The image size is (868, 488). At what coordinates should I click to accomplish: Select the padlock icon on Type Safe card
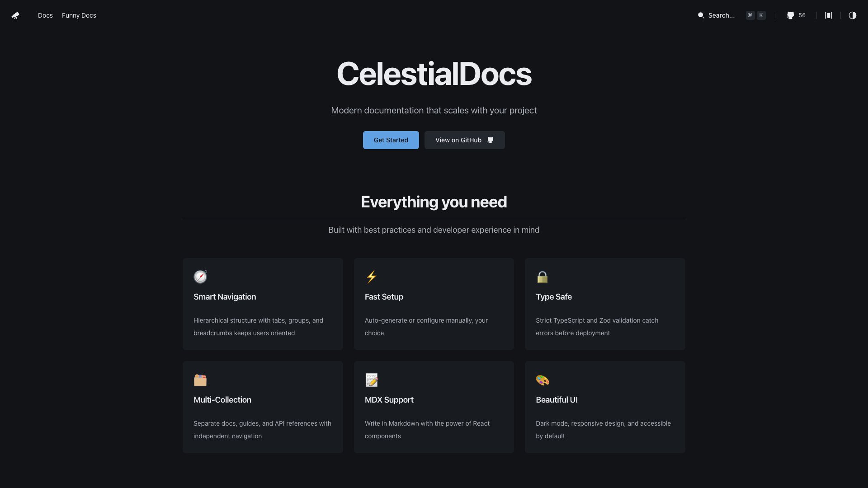coord(542,277)
